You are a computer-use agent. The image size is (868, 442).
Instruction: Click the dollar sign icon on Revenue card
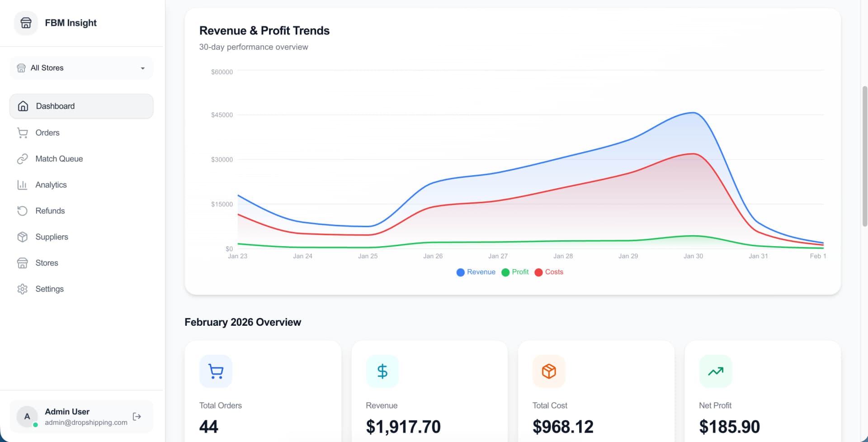click(x=382, y=371)
